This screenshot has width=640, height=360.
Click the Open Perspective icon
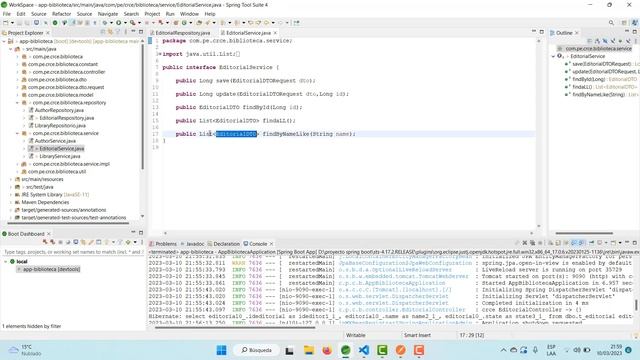pyautogui.click(x=624, y=23)
